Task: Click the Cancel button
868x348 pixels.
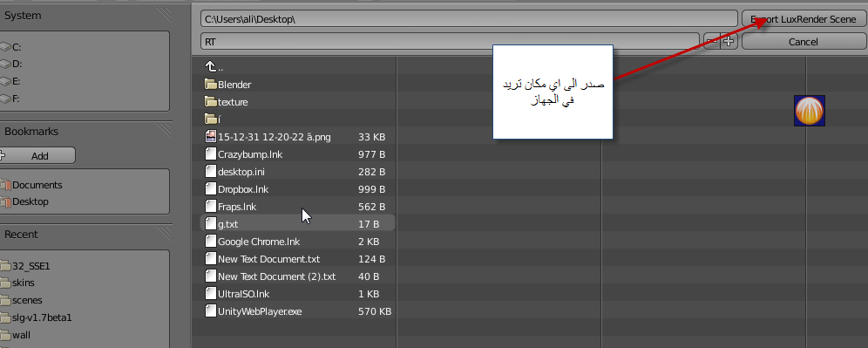Action: [803, 42]
